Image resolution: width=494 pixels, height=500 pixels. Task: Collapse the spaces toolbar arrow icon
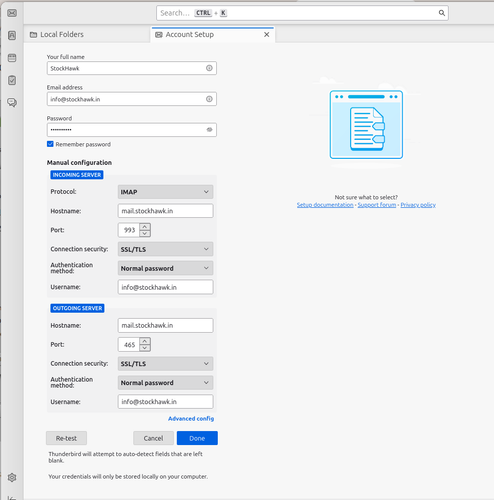pyautogui.click(x=12, y=498)
